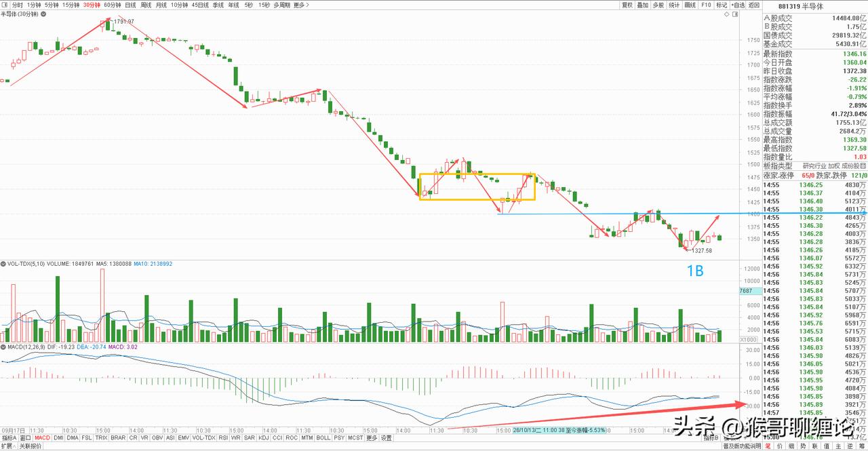The height and width of the screenshot is (451, 868).
Task: Click the 关联报价 tab at bottom
Action: [30, 446]
